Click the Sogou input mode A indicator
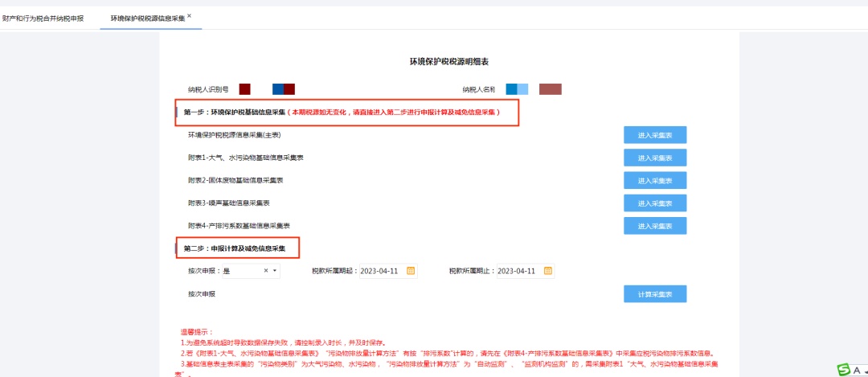This screenshot has width=868, height=377. tap(857, 370)
